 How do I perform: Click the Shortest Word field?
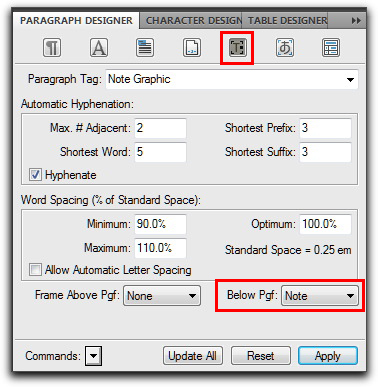click(160, 152)
